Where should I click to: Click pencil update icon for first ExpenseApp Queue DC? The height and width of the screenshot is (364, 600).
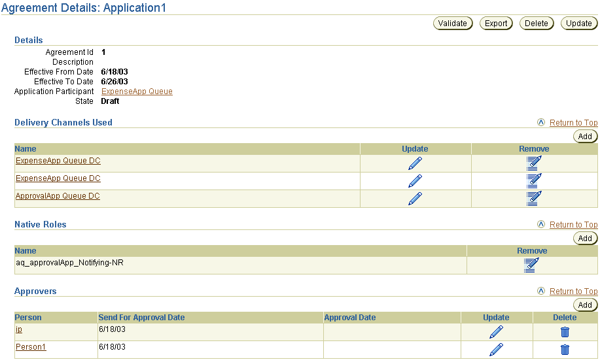(x=415, y=163)
